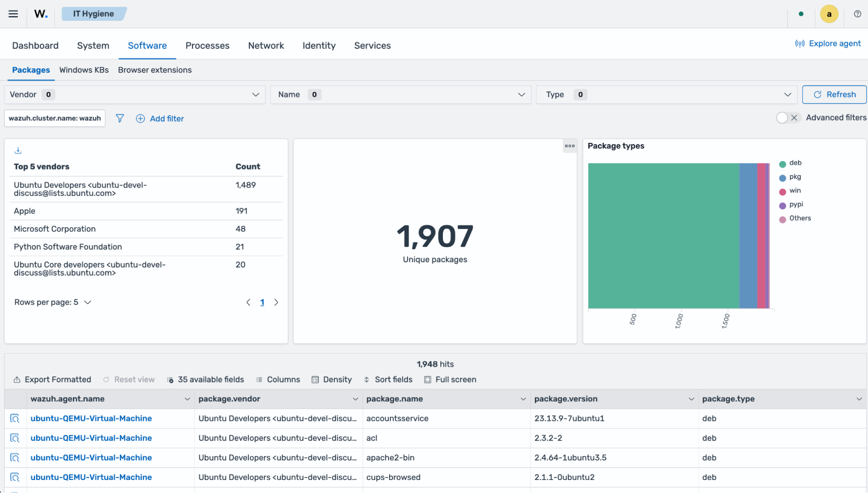
Task: Open the hamburger navigation menu
Action: point(13,14)
